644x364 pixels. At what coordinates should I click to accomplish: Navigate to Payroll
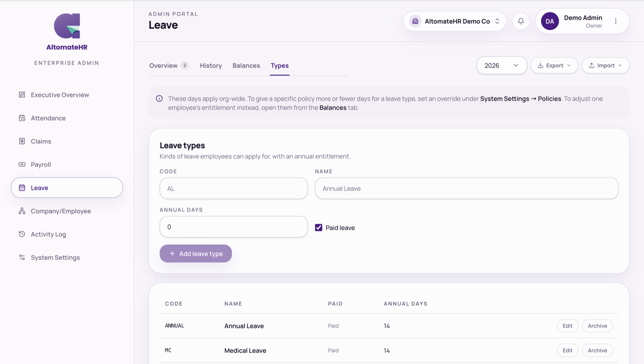[x=67, y=165]
